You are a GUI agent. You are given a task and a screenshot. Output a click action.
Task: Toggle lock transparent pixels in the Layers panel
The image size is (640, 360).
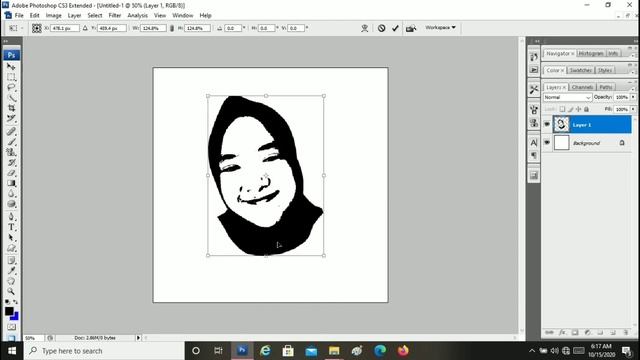click(x=562, y=109)
